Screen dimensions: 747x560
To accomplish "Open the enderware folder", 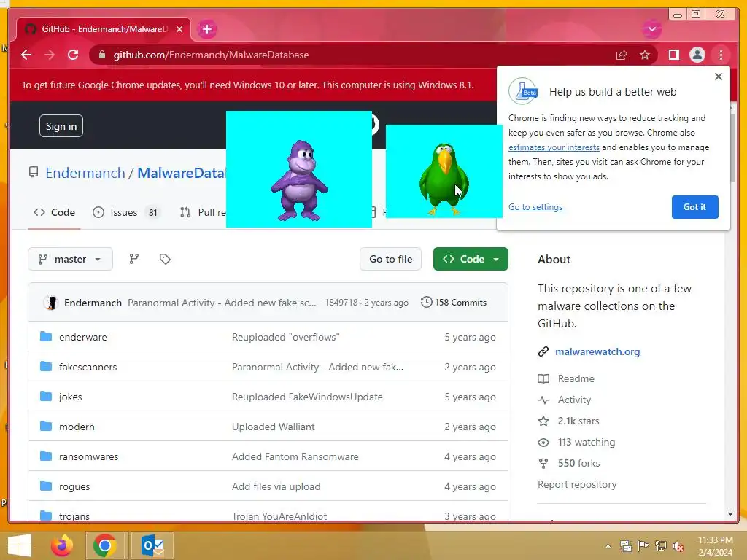I will tap(83, 337).
